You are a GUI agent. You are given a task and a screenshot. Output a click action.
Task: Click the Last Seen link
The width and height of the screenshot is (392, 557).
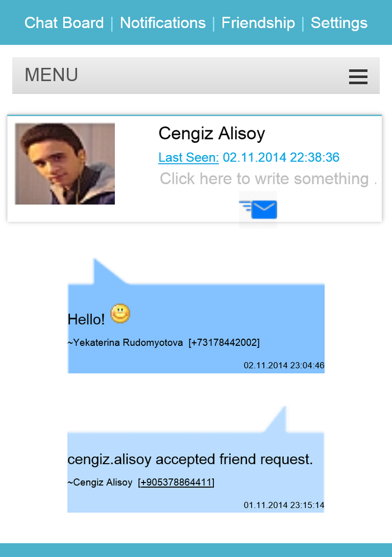click(x=188, y=157)
